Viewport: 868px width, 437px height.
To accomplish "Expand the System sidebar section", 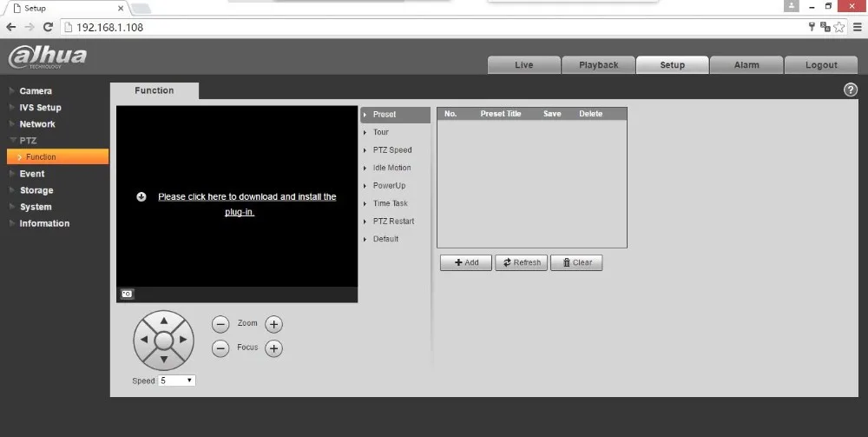I will point(36,207).
